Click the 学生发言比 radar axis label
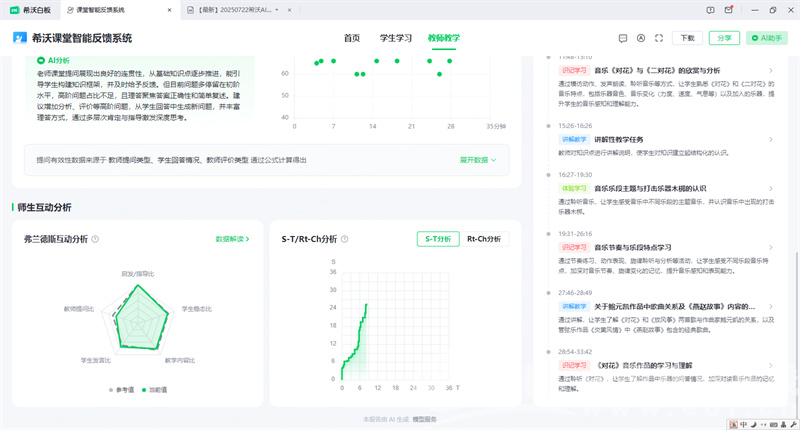Screen dimensions: 800x430 (95, 361)
